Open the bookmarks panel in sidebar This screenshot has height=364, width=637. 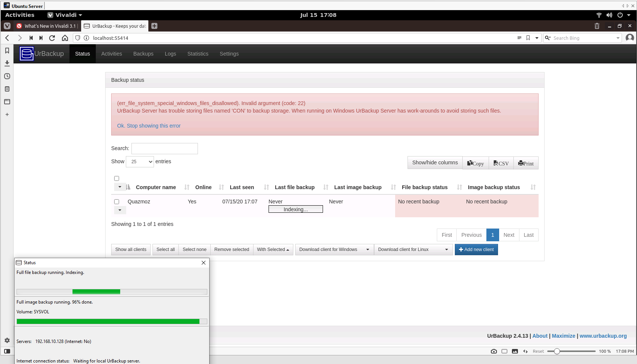(x=7, y=51)
